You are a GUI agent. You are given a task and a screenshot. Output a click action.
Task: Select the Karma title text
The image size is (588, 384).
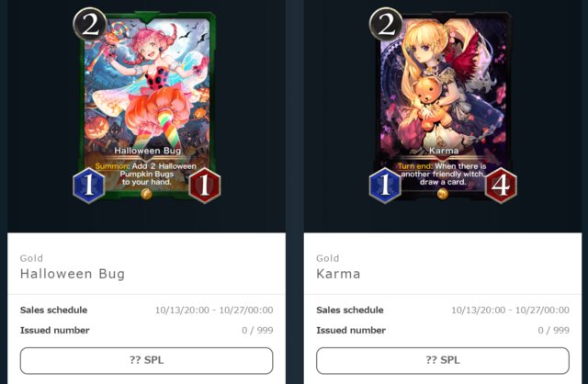338,274
